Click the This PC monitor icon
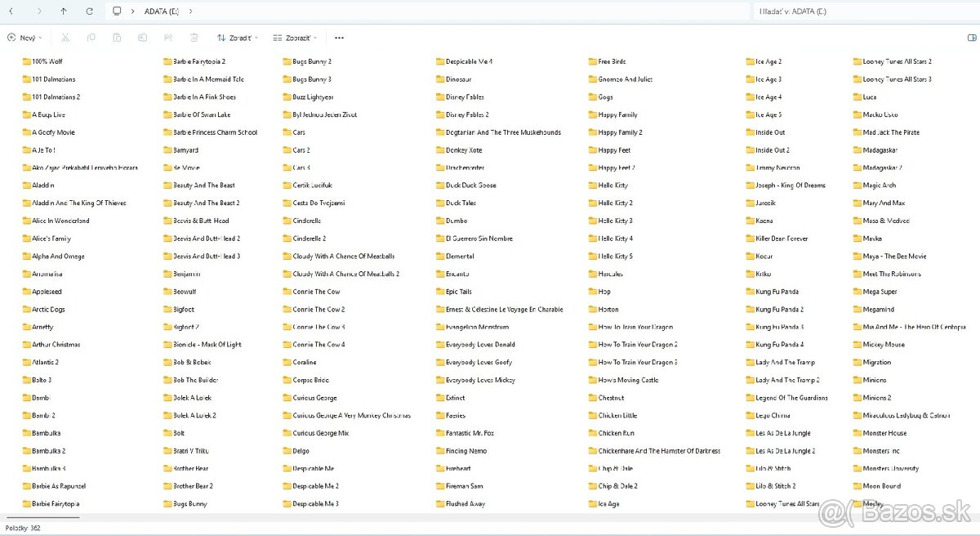This screenshot has width=980, height=536. point(118,11)
